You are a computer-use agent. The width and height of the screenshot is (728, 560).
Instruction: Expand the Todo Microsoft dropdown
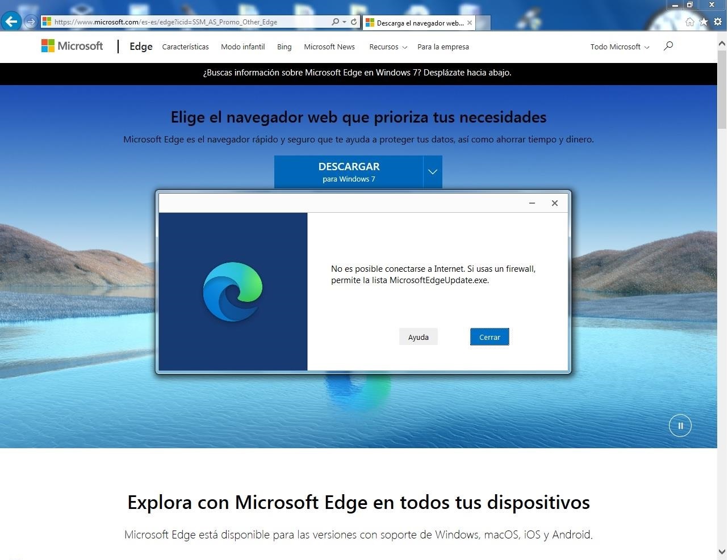pos(620,47)
